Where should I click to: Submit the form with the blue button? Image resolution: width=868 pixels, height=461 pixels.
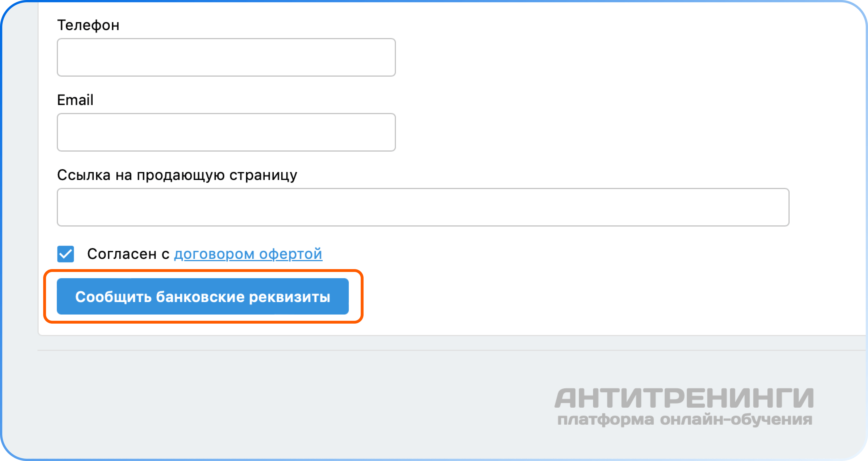point(203,296)
